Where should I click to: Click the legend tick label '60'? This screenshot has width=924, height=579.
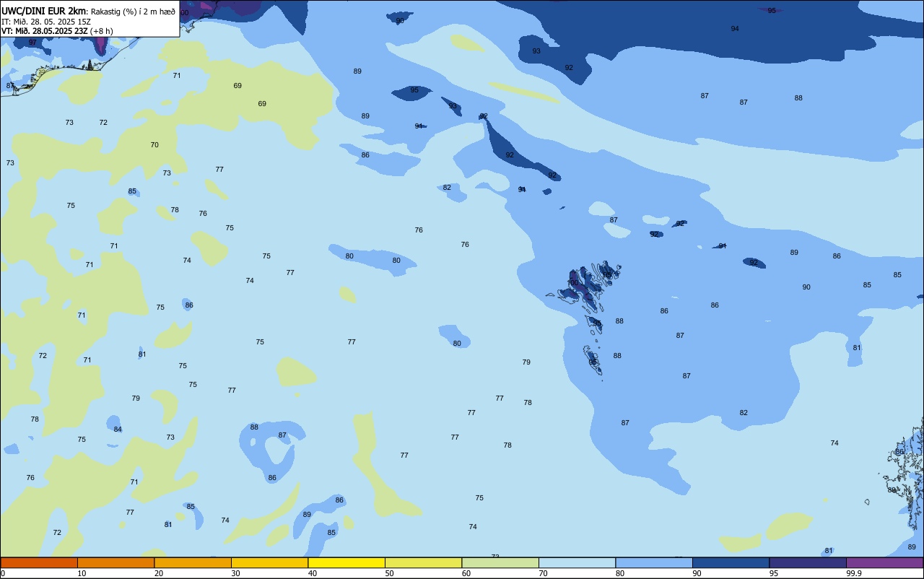pos(466,573)
